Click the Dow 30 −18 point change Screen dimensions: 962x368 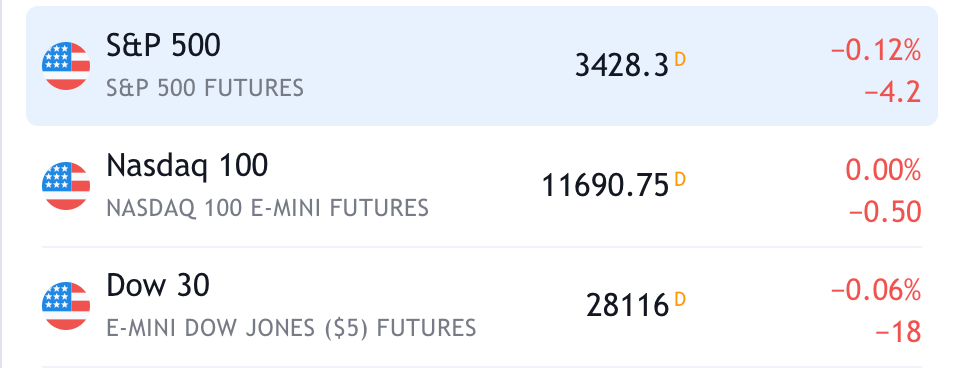898,332
